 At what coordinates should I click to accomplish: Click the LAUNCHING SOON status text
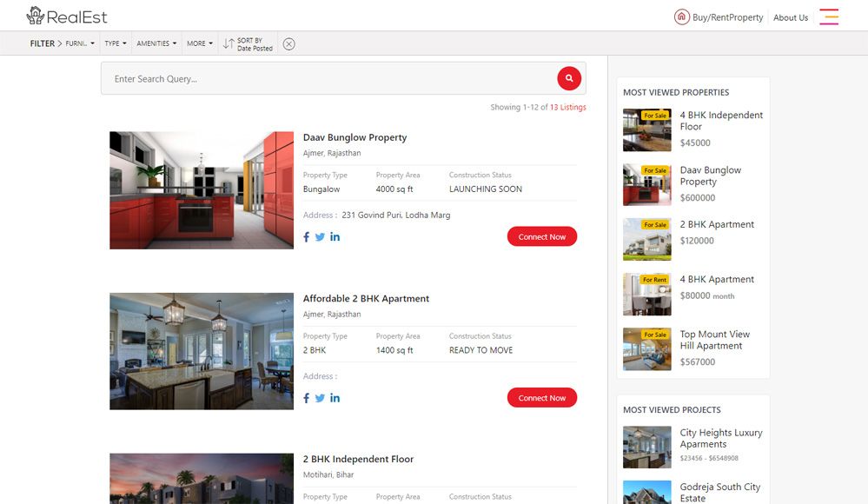[x=486, y=189]
